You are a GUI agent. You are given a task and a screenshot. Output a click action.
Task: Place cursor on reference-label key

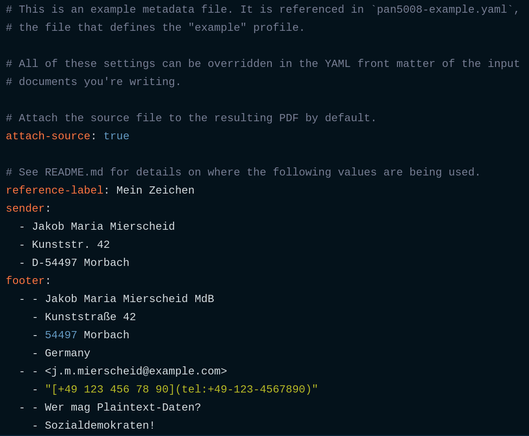(55, 190)
